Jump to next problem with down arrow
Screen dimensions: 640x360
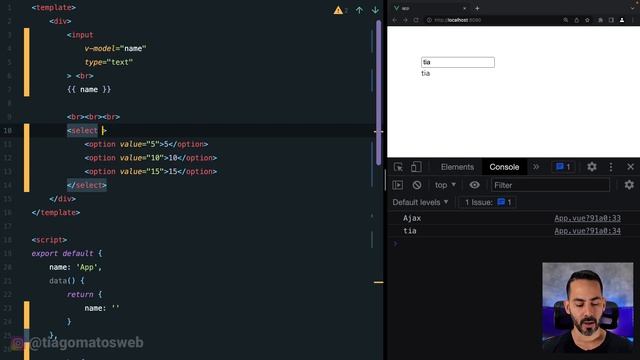click(375, 10)
